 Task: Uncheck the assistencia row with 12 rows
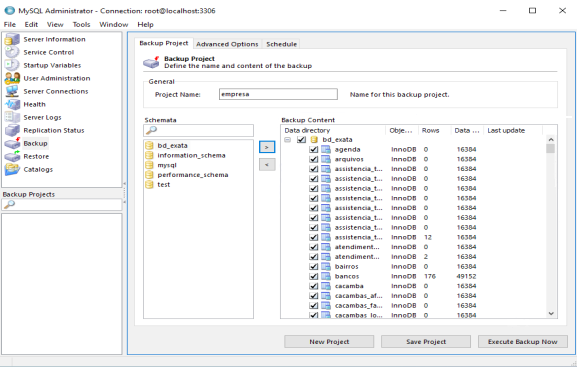point(314,237)
